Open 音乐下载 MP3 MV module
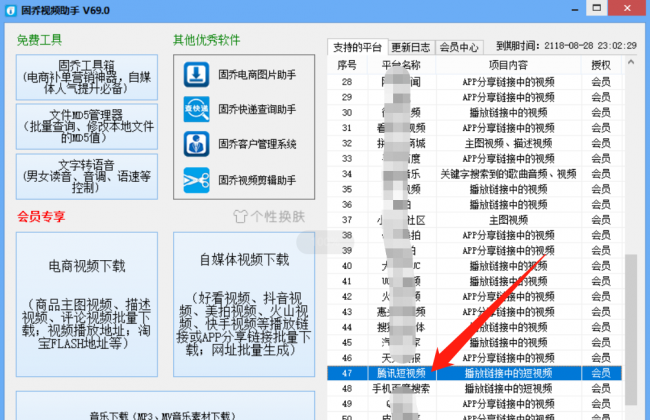650x420 pixels. tap(165, 405)
